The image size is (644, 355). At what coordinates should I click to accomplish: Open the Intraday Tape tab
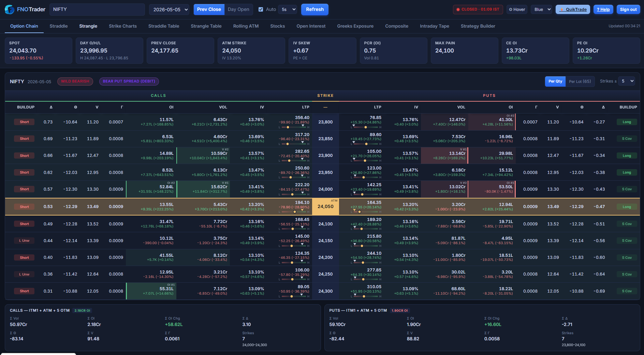click(x=435, y=26)
